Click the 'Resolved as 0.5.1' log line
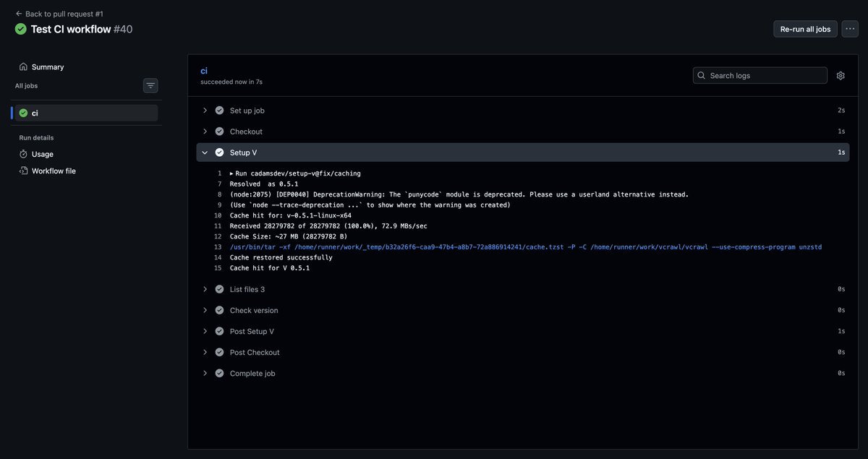Screen dimensions: 868x459 [264, 184]
